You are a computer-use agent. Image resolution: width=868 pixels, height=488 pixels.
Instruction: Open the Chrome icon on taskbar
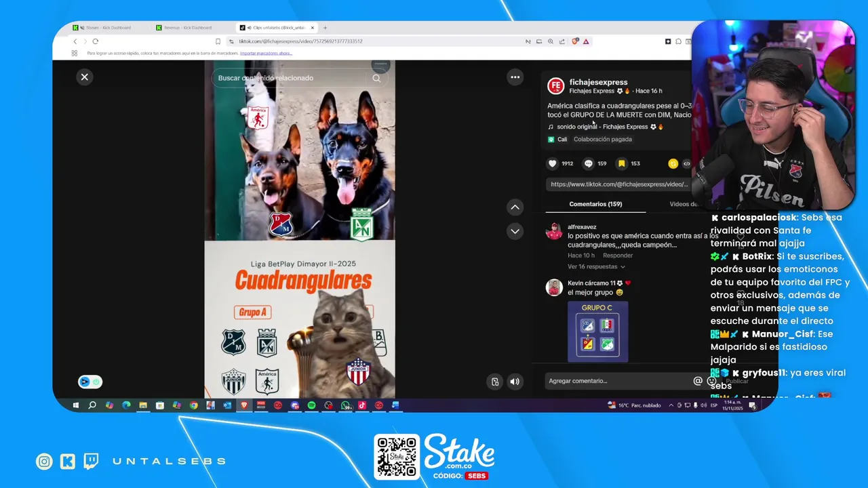pos(193,405)
